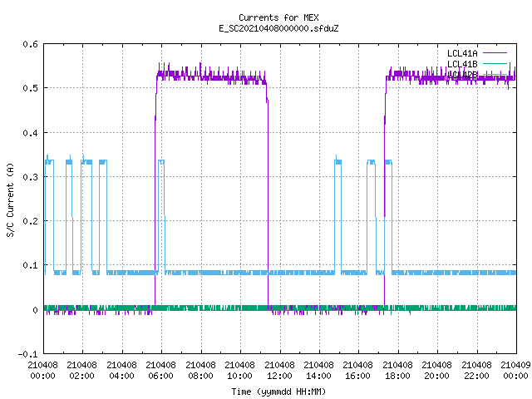
Task: Click the 0.4 y-axis tick label
Action: (30, 133)
